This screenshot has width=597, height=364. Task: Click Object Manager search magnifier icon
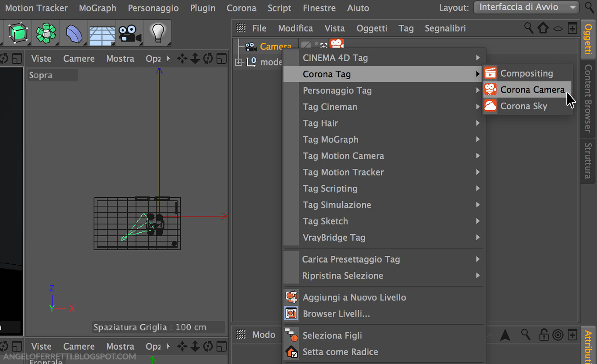529,28
